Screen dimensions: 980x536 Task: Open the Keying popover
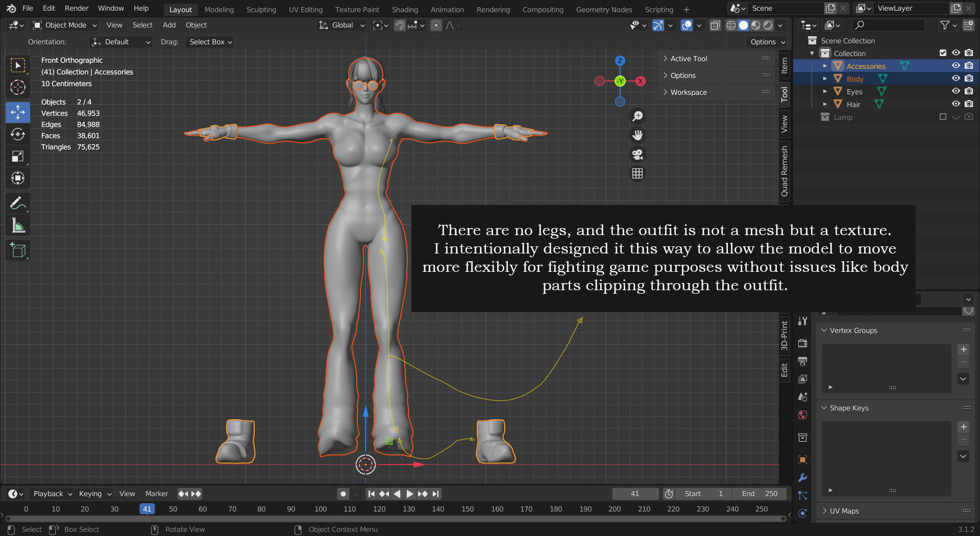coord(94,494)
